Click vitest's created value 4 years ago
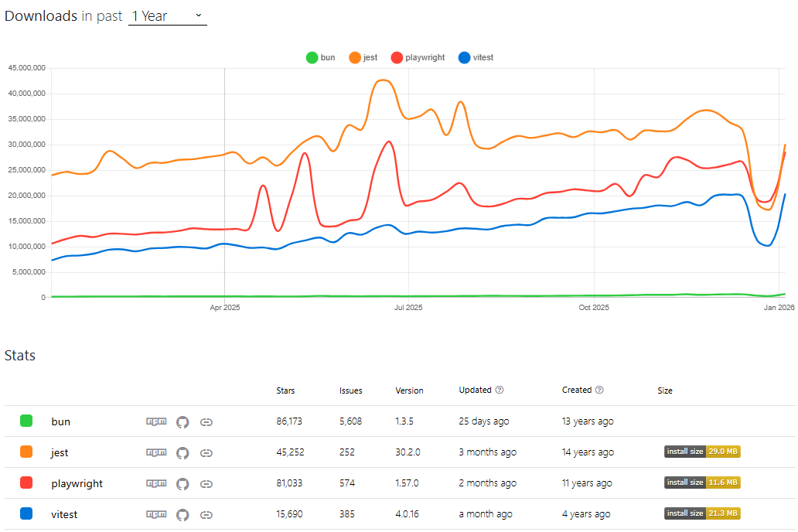The width and height of the screenshot is (798, 532). [586, 514]
